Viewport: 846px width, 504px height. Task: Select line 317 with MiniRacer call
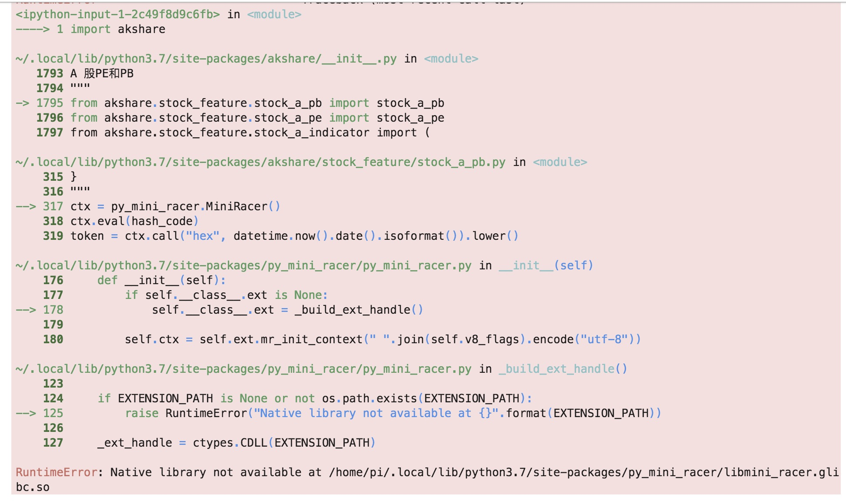[x=174, y=206]
